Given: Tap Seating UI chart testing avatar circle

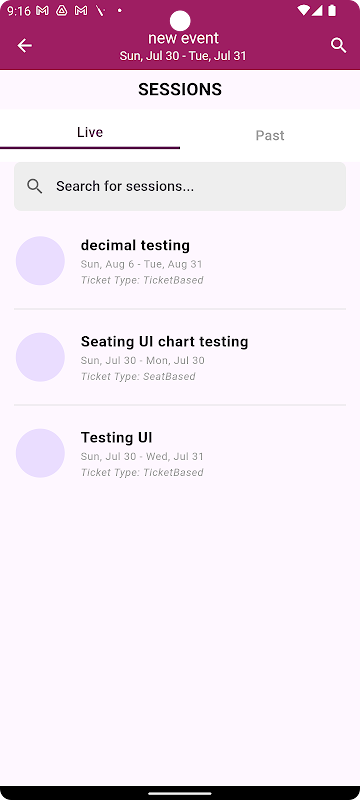Looking at the screenshot, I should [40, 357].
